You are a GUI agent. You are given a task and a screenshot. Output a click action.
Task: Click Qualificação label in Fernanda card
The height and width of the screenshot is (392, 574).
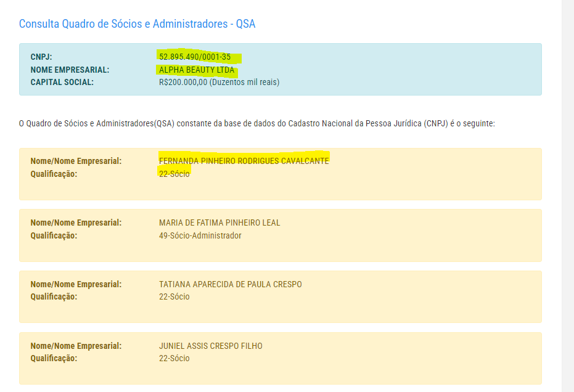pyautogui.click(x=54, y=174)
